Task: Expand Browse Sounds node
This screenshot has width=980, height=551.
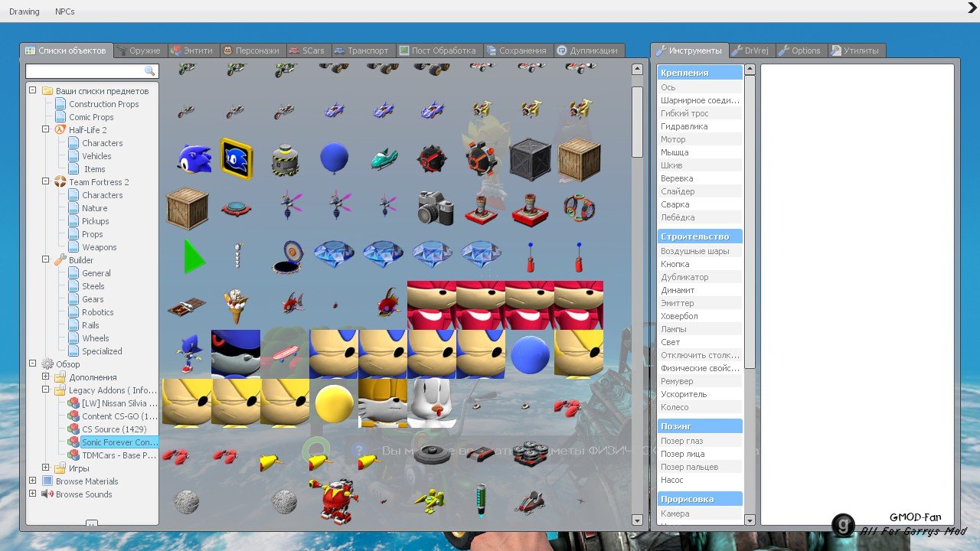Action: click(33, 494)
